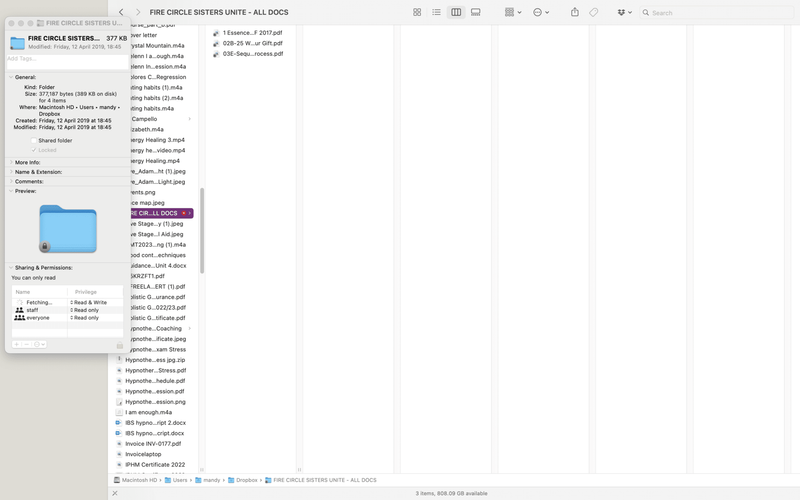Switch Finder to column view
The image size is (800, 500).
pyautogui.click(x=456, y=12)
